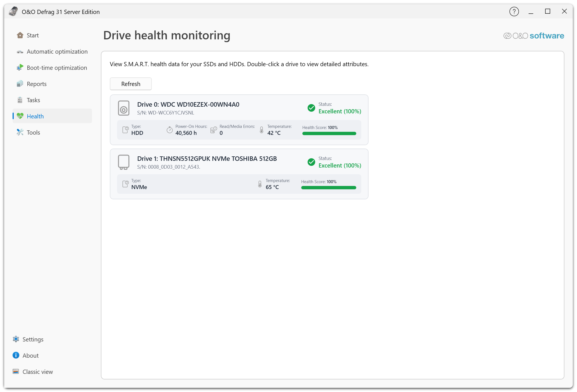The height and width of the screenshot is (392, 577).
Task: Click the Tasks clipboard icon
Action: pyautogui.click(x=20, y=100)
